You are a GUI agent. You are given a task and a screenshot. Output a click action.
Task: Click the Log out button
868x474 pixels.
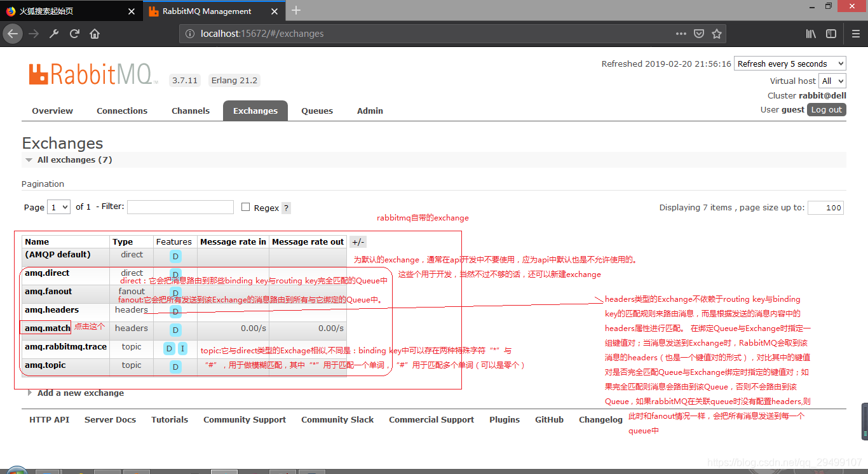pyautogui.click(x=827, y=109)
